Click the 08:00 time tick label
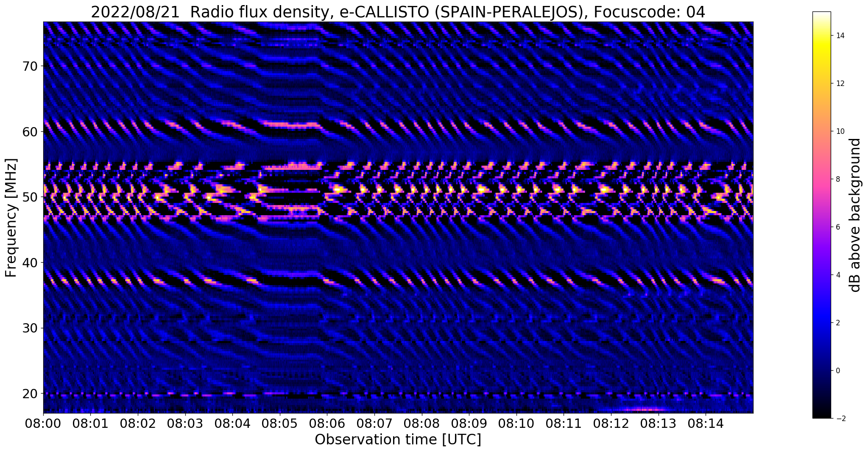 [x=43, y=423]
